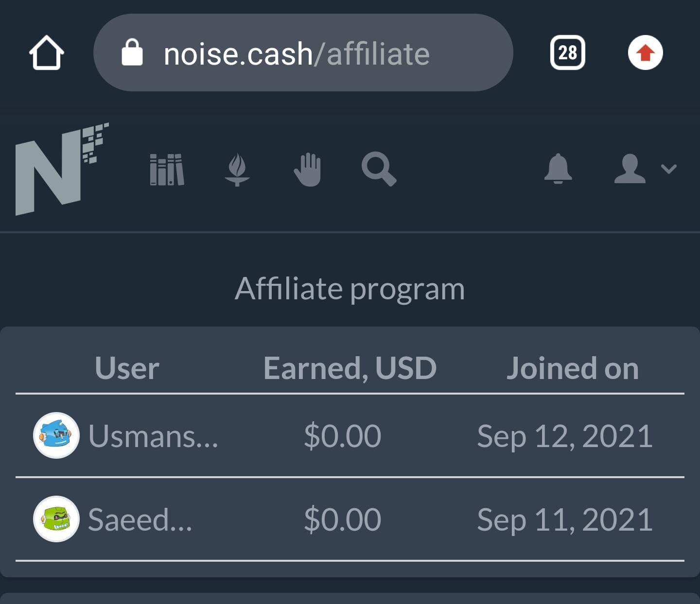This screenshot has width=700, height=604.
Task: Open notifications bell
Action: click(558, 169)
